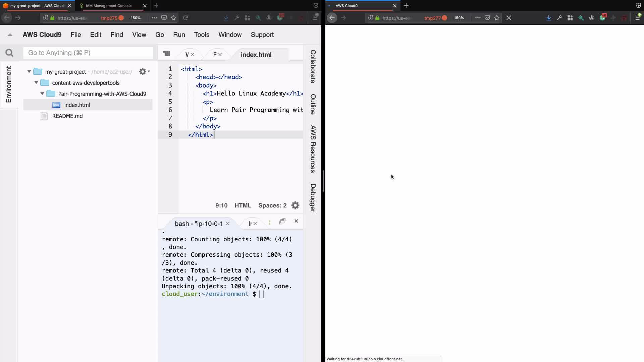Open the file tree settings gear
This screenshot has width=644, height=362.
(143, 72)
